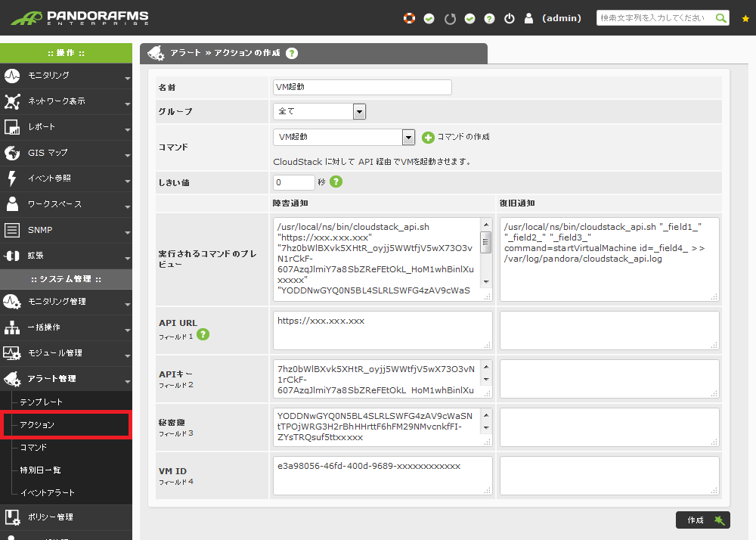Expand the レポート menu arrow
This screenshot has height=540, width=756.
(x=127, y=129)
